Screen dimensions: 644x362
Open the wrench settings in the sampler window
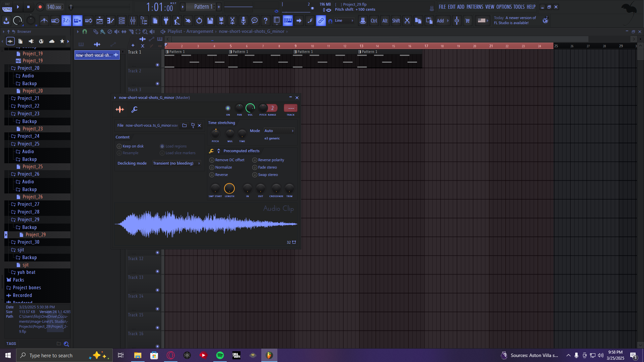tap(134, 109)
